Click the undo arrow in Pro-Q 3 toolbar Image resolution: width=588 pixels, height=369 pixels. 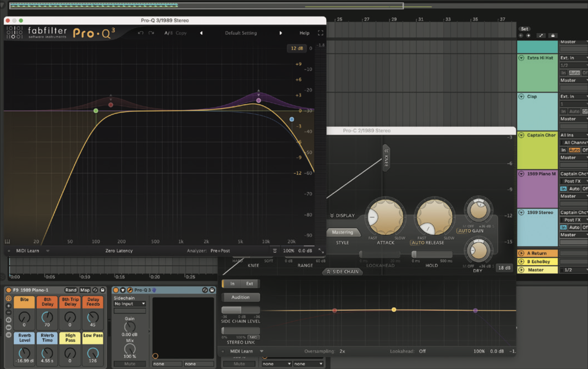[x=140, y=33]
